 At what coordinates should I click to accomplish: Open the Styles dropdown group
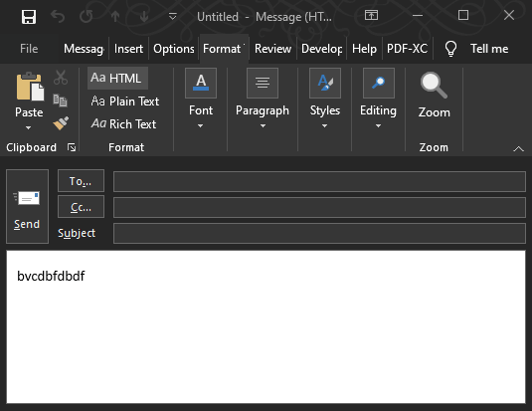325,99
